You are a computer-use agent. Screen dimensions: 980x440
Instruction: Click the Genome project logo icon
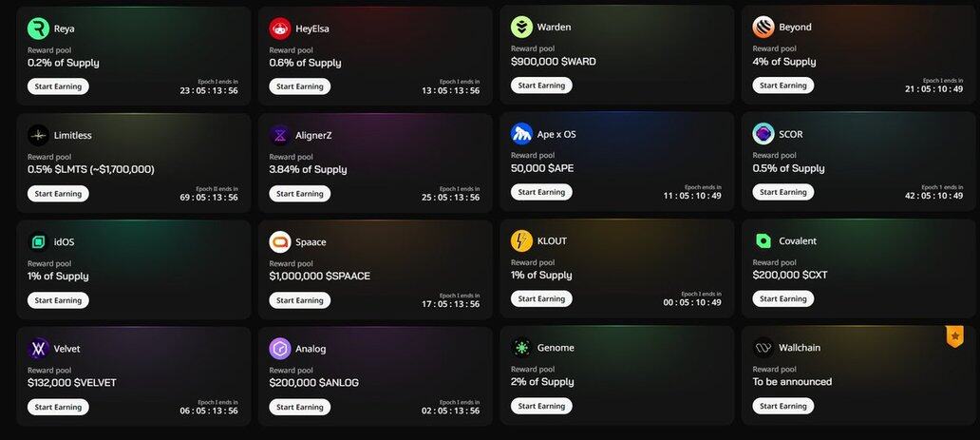pos(521,348)
